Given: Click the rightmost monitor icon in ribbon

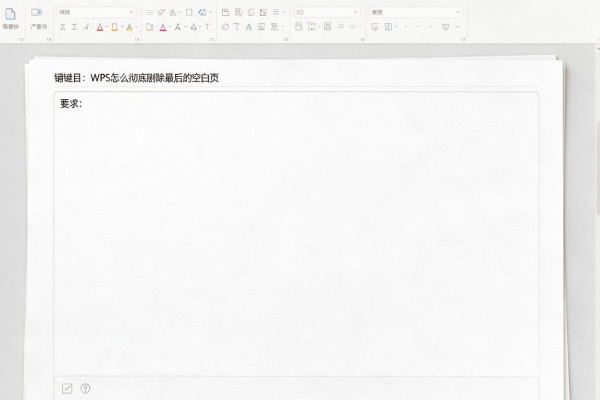Looking at the screenshot, I should pyautogui.click(x=445, y=27).
